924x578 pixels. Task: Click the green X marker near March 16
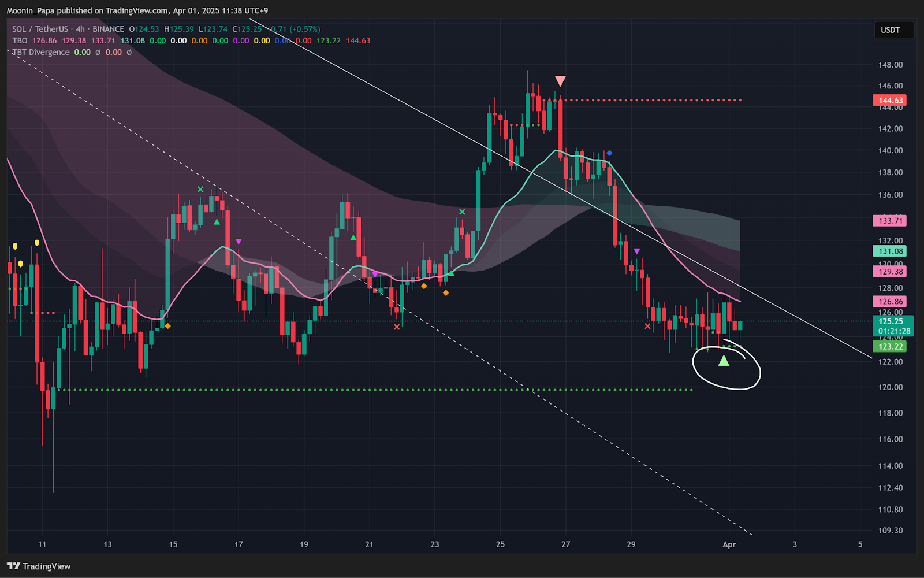(x=200, y=190)
